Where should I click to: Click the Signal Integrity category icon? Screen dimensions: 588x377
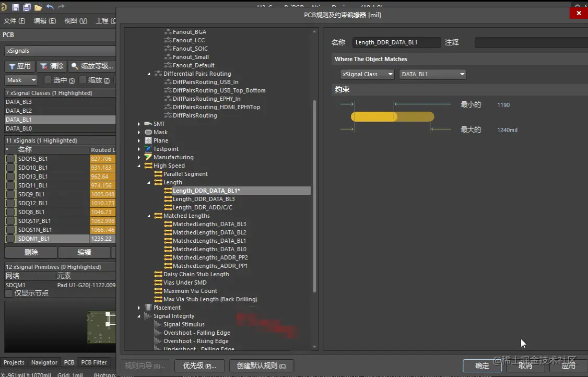(x=148, y=316)
